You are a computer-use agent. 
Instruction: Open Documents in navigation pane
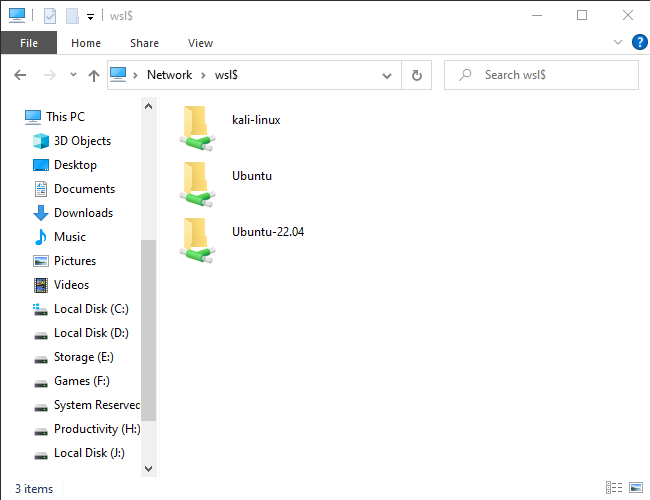(x=84, y=189)
